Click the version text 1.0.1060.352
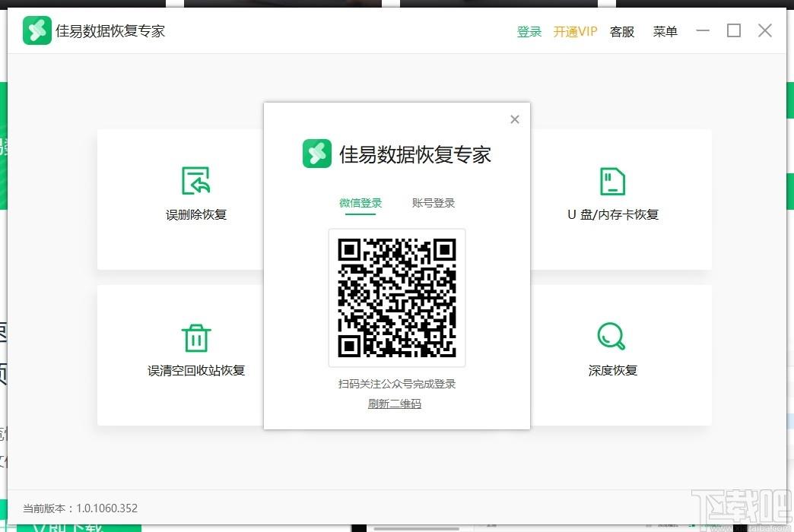 (106, 508)
